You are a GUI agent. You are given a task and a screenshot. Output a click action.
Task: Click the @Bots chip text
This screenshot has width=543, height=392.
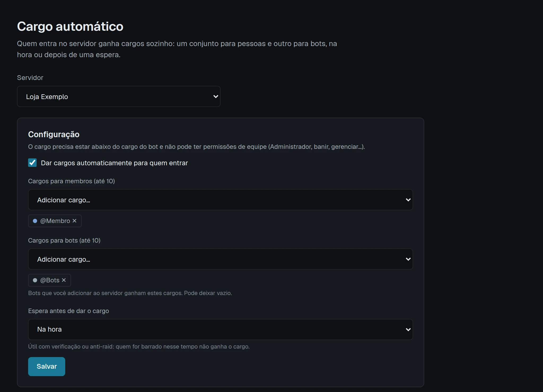(50, 280)
